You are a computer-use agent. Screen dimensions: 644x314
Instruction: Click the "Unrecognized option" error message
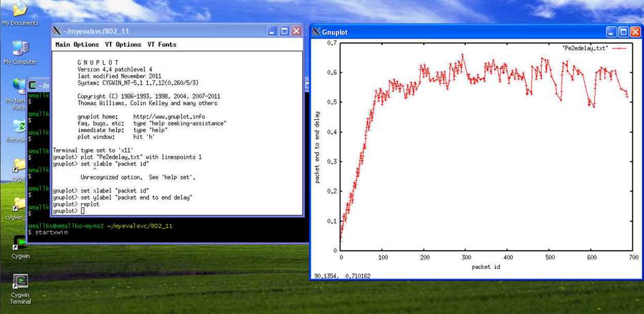(138, 178)
